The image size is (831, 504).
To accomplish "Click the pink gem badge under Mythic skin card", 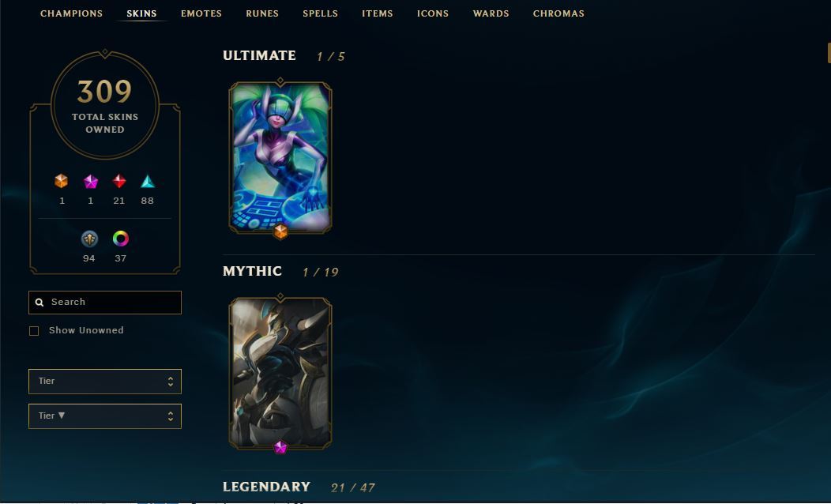I will pos(280,447).
